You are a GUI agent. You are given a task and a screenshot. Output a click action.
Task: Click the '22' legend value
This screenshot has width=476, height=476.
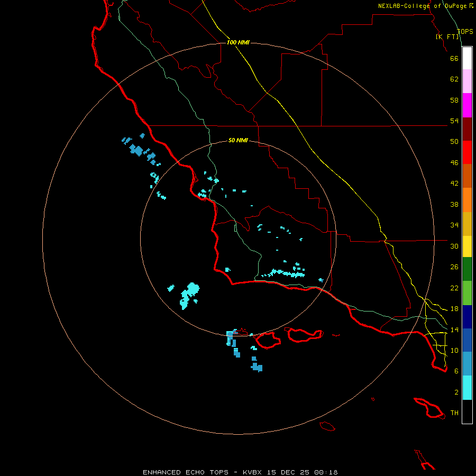[454, 288]
